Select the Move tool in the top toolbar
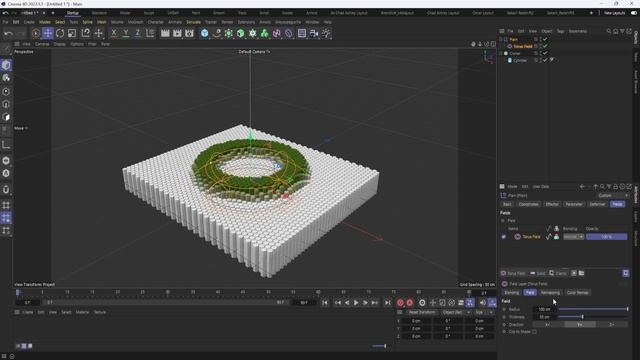Image resolution: width=640 pixels, height=360 pixels. click(x=48, y=33)
